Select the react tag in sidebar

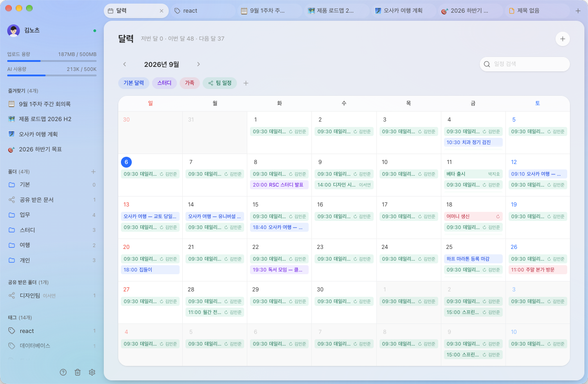click(x=52, y=331)
